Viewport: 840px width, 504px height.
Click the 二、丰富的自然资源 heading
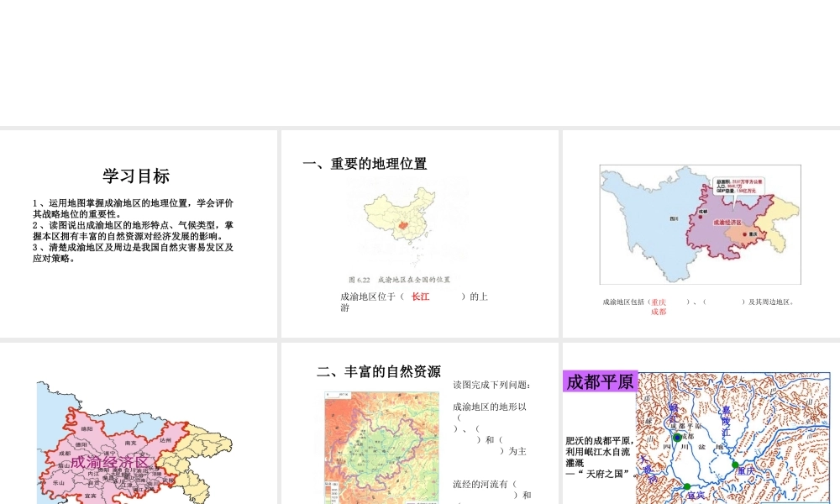pos(379,371)
